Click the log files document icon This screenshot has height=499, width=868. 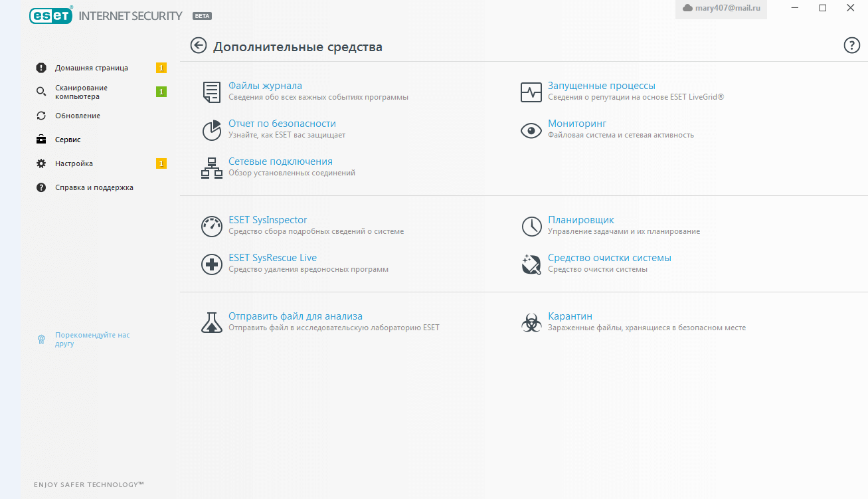(211, 92)
